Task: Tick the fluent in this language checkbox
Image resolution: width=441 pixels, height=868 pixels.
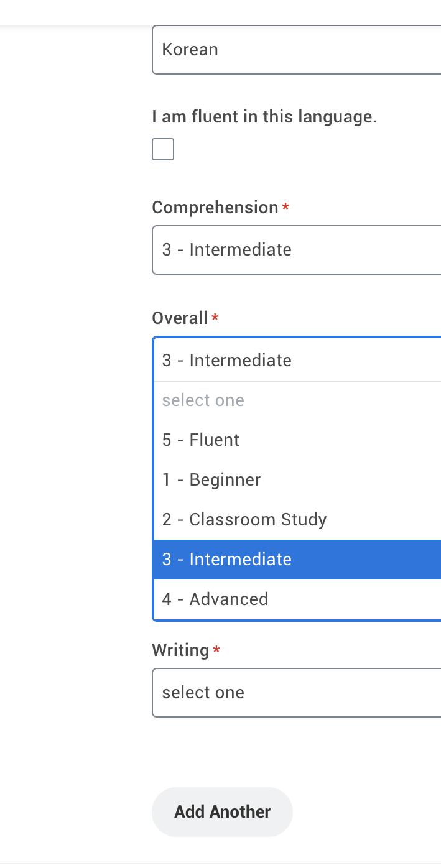Action: click(163, 149)
